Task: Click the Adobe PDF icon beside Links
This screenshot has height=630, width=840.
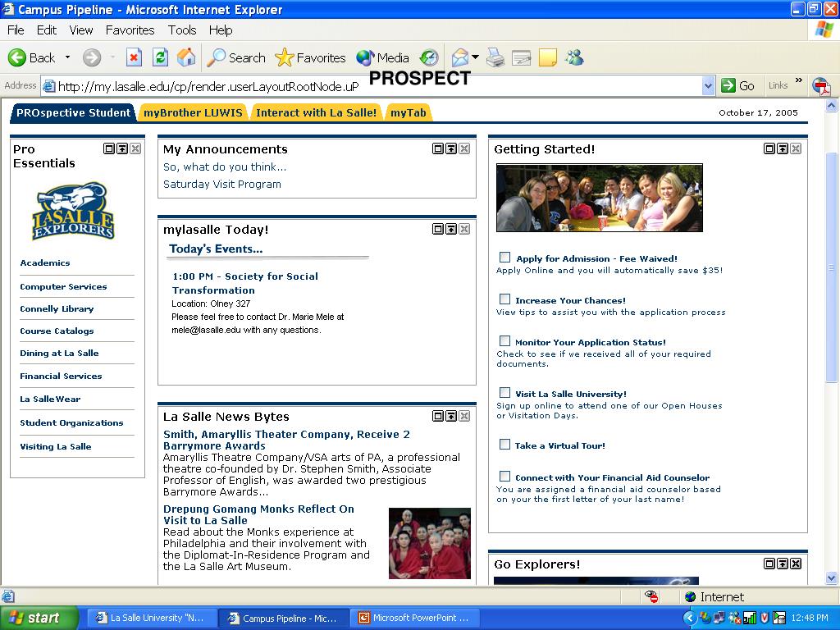Action: (821, 85)
